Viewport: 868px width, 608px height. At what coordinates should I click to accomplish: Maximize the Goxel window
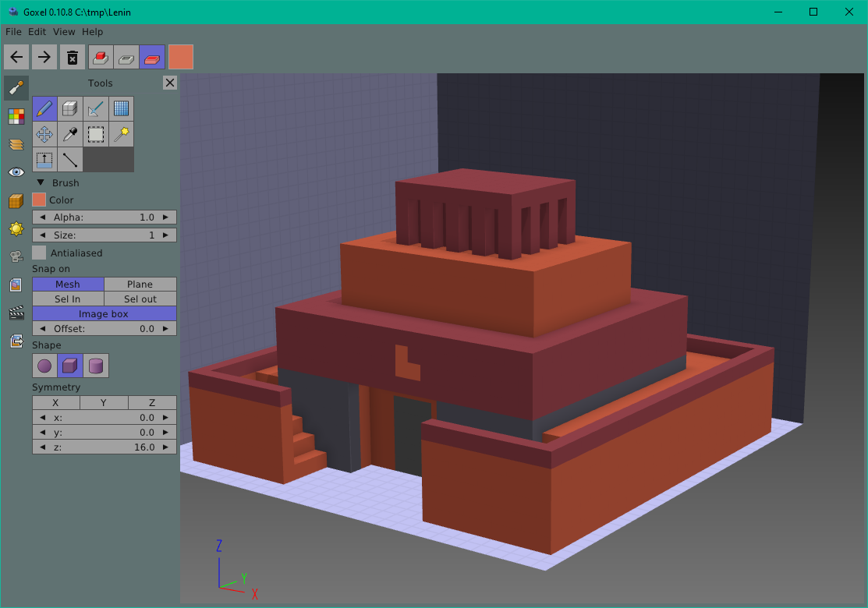coord(813,12)
